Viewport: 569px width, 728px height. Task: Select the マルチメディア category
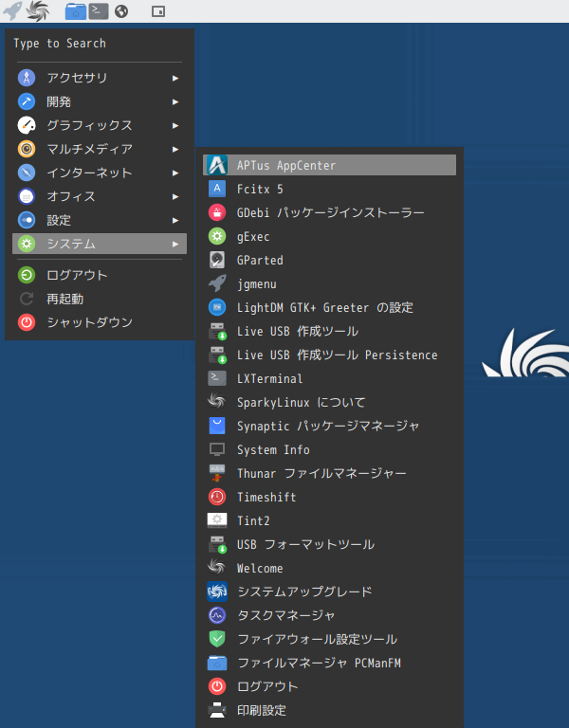(100, 149)
